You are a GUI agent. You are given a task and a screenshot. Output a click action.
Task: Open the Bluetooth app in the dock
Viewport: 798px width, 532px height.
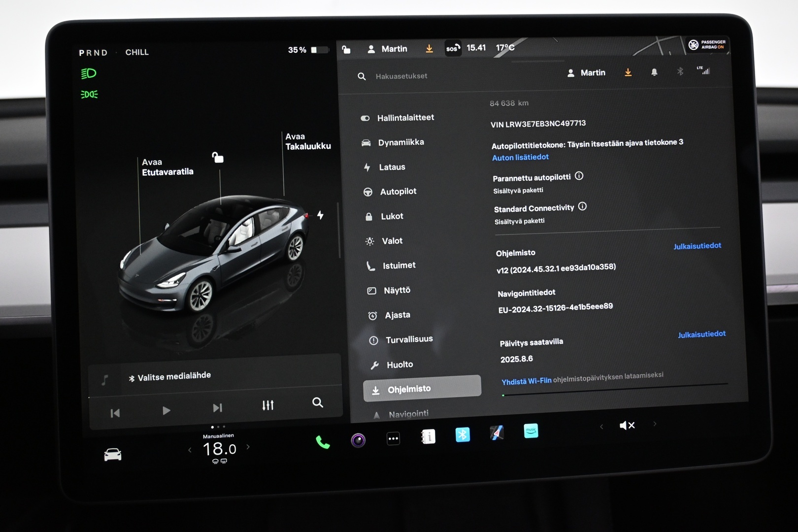pyautogui.click(x=463, y=434)
